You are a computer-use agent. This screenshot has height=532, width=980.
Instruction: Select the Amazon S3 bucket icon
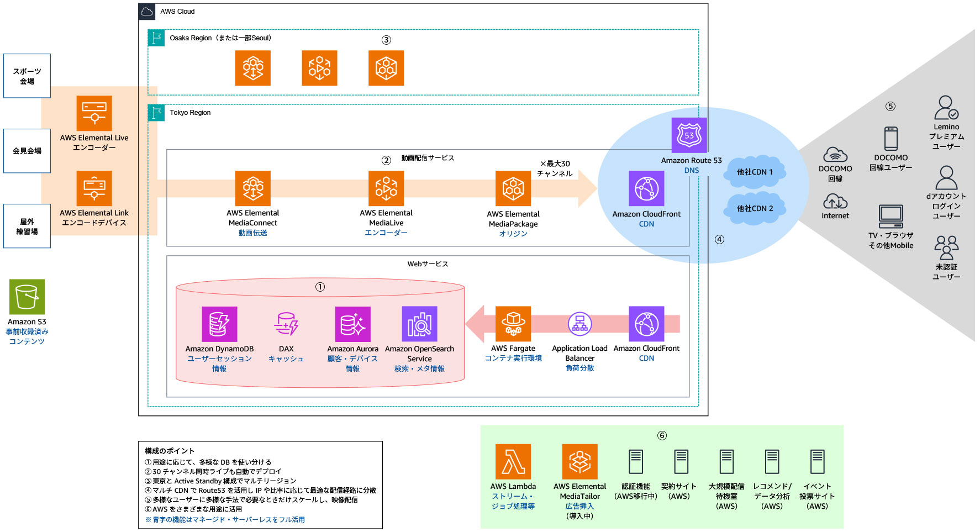click(27, 297)
